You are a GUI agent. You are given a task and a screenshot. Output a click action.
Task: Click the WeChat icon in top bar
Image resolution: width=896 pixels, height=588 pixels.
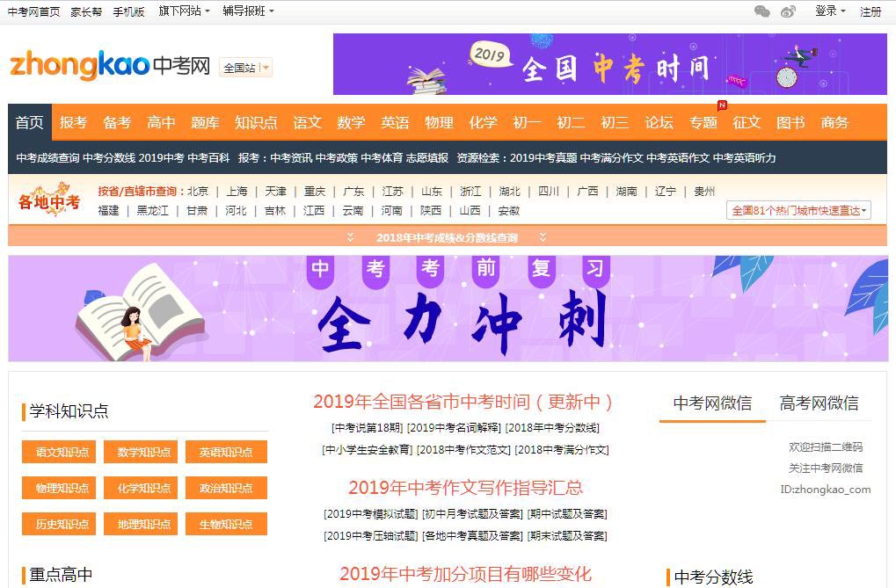[762, 11]
